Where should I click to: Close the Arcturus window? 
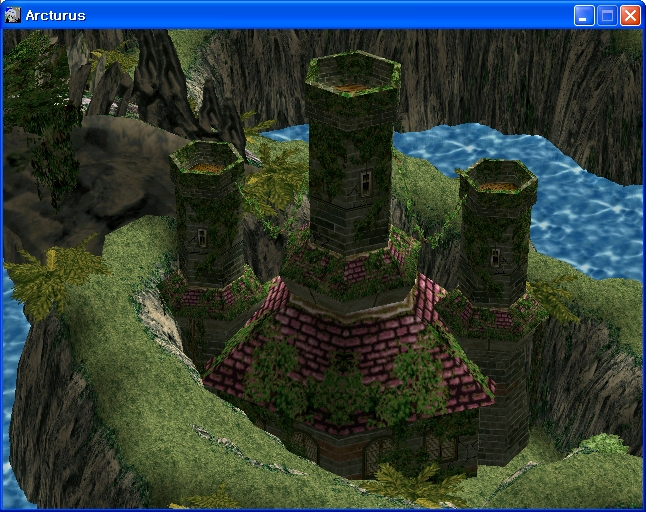630,15
